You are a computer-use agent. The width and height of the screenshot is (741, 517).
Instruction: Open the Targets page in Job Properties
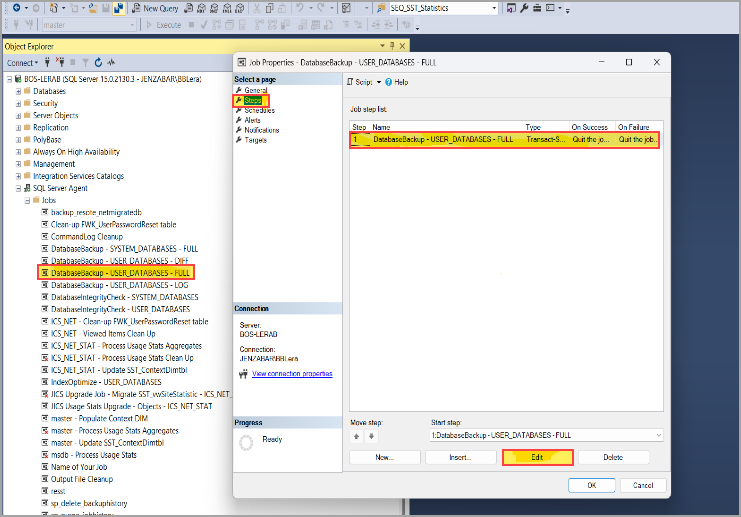pos(256,140)
